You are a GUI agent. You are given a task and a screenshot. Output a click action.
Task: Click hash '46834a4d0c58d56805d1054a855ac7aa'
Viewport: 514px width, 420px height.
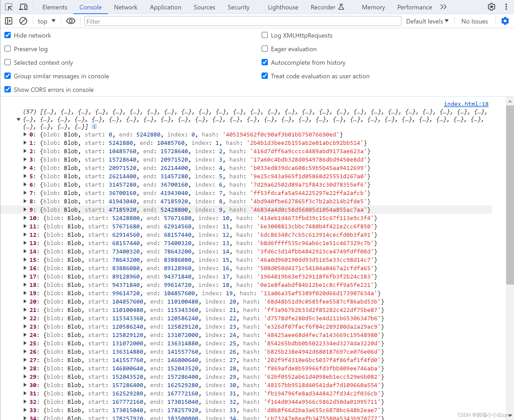(x=308, y=210)
